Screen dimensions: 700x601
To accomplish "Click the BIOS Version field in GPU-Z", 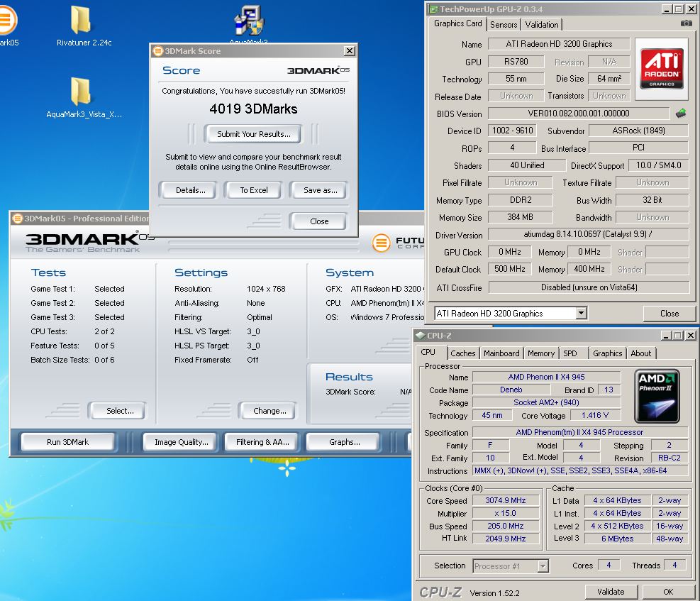I will click(x=579, y=114).
